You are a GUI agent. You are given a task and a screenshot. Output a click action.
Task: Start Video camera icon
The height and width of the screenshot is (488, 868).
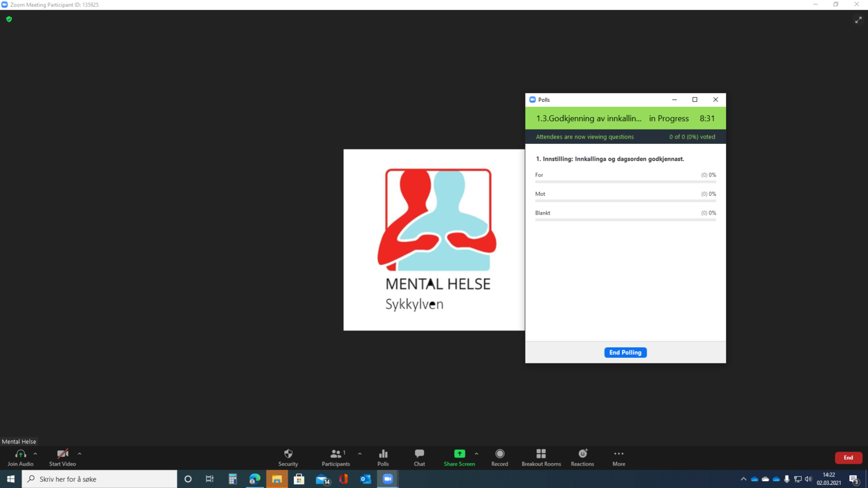click(62, 454)
